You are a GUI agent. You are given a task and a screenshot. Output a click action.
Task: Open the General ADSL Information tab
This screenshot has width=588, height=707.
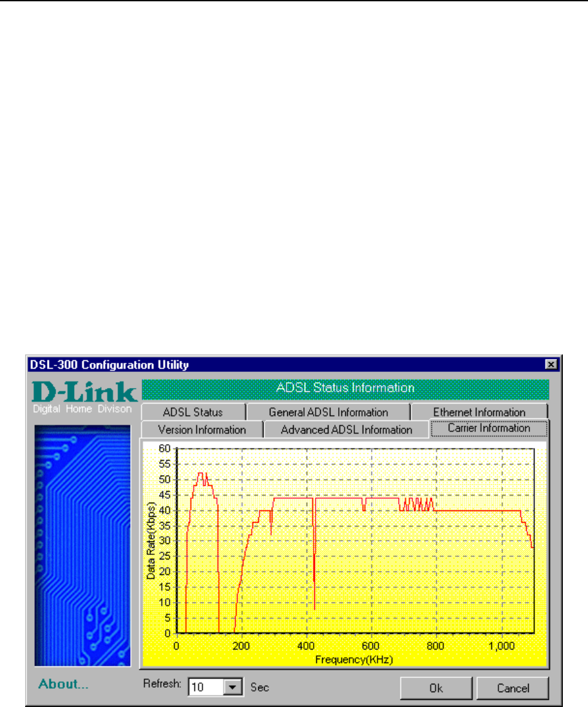[328, 412]
